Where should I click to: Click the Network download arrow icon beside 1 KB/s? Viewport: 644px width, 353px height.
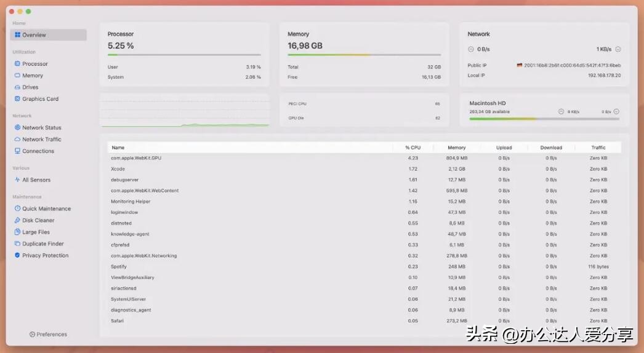point(618,49)
